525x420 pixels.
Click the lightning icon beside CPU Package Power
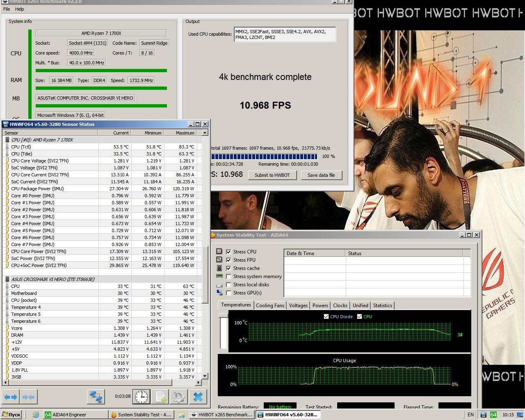coord(7,189)
